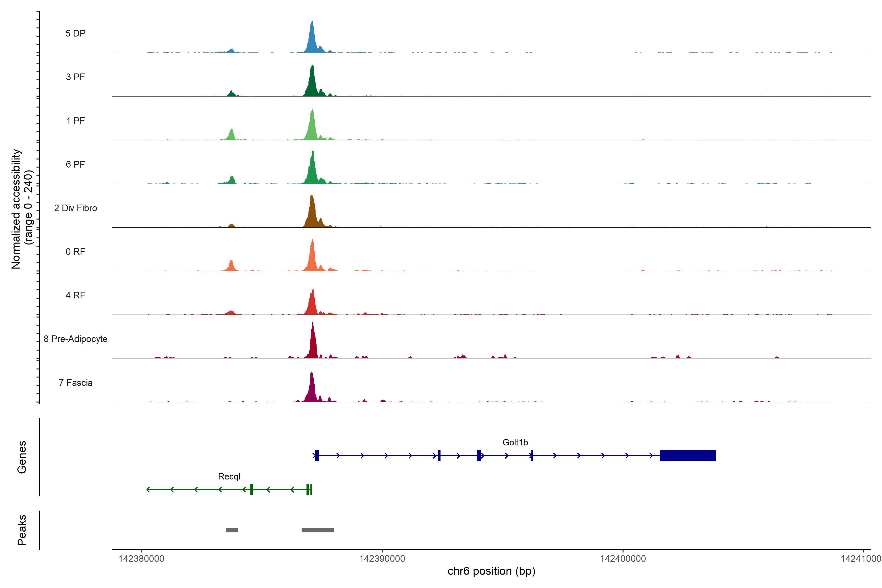Screen dimensions: 882x588
Task: Click the tall blue 5 DP peak
Action: pyautogui.click(x=312, y=41)
